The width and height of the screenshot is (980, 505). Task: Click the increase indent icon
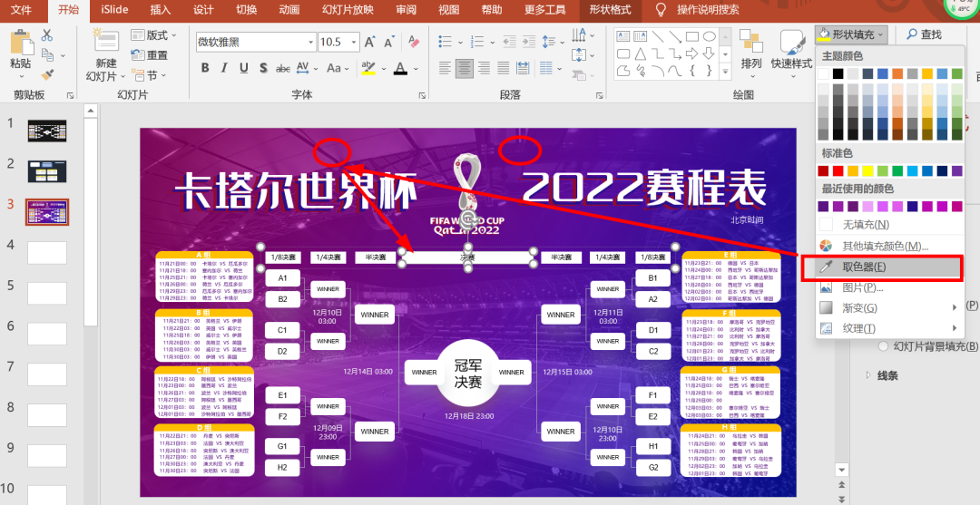(x=529, y=42)
